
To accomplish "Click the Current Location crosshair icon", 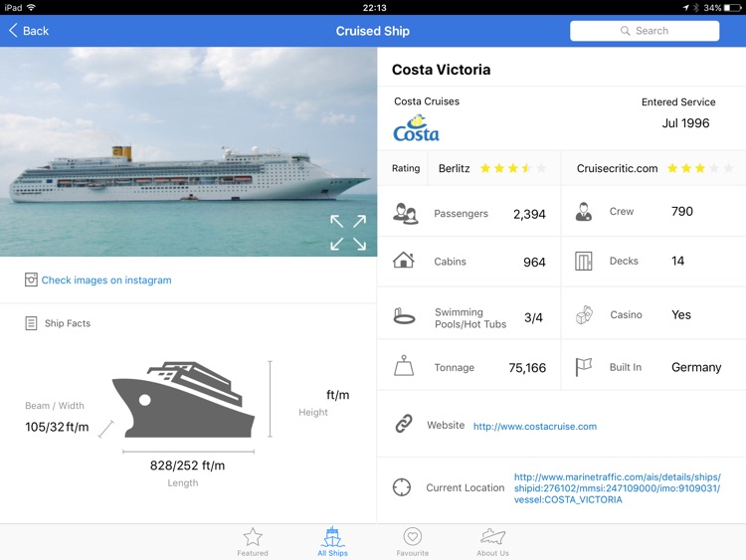I will 402,487.
